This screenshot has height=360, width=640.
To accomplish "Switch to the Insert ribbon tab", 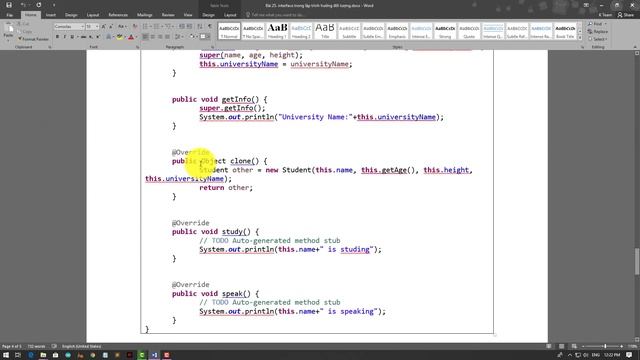I will tap(51, 15).
